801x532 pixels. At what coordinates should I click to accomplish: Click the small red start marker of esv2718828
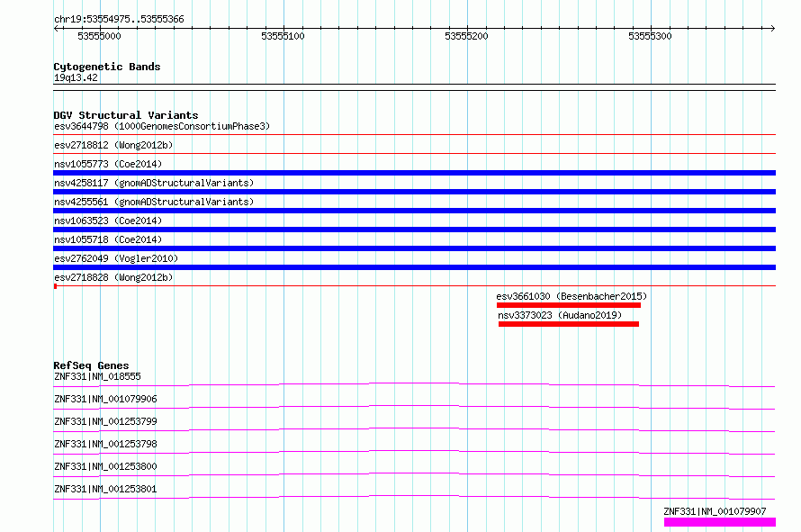55,286
